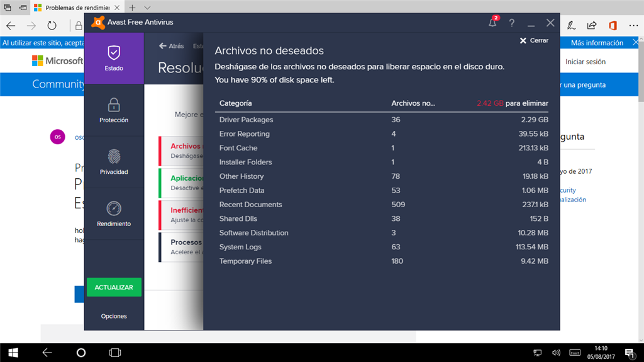644x362 pixels.
Task: Click Edge browser forward arrow
Action: pos(31,26)
